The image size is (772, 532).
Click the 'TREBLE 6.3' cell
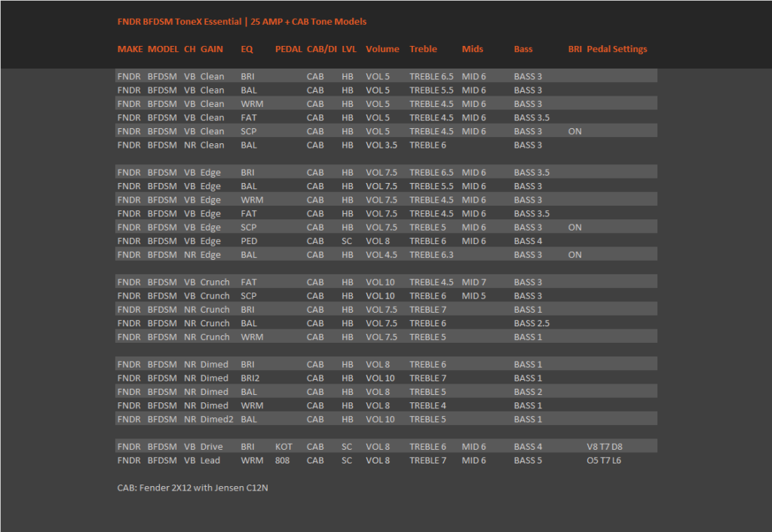(x=431, y=255)
